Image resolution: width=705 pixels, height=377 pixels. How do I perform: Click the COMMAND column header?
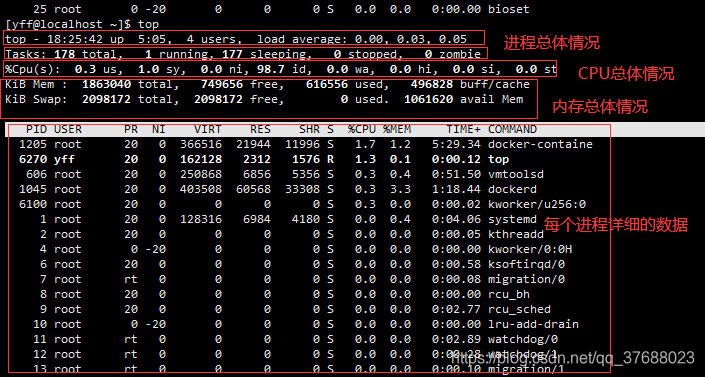513,130
